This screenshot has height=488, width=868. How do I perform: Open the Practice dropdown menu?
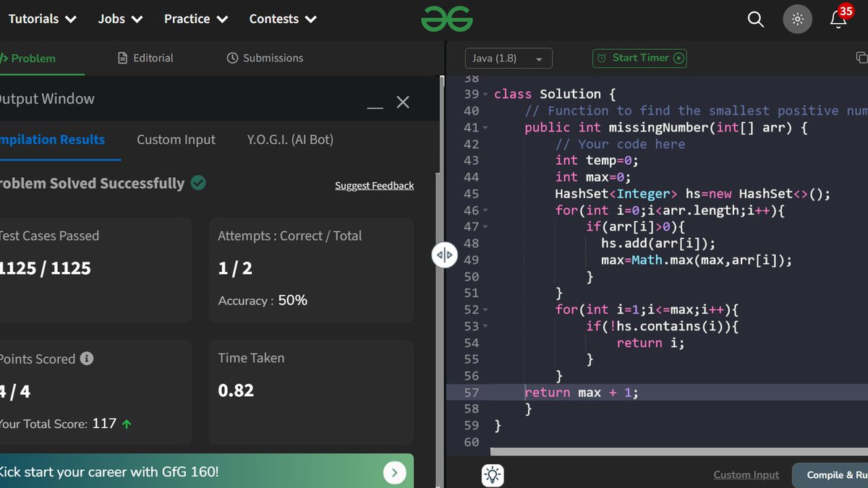click(x=195, y=19)
